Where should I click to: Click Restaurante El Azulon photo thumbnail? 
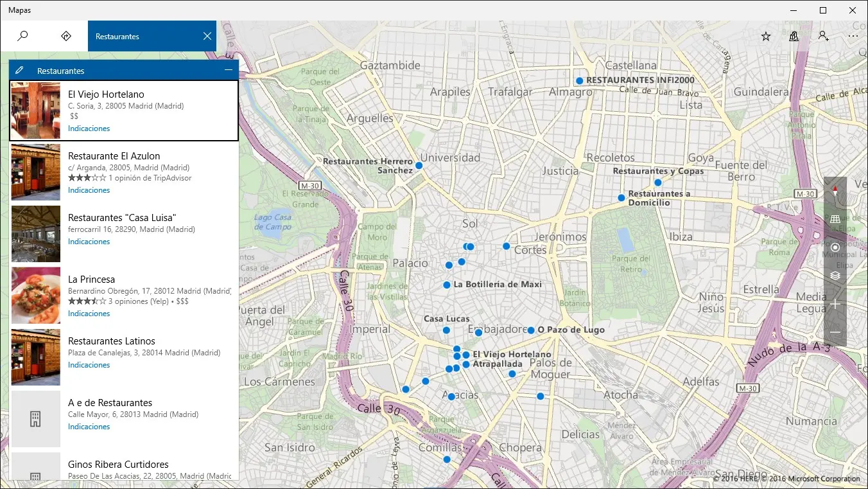tap(36, 172)
